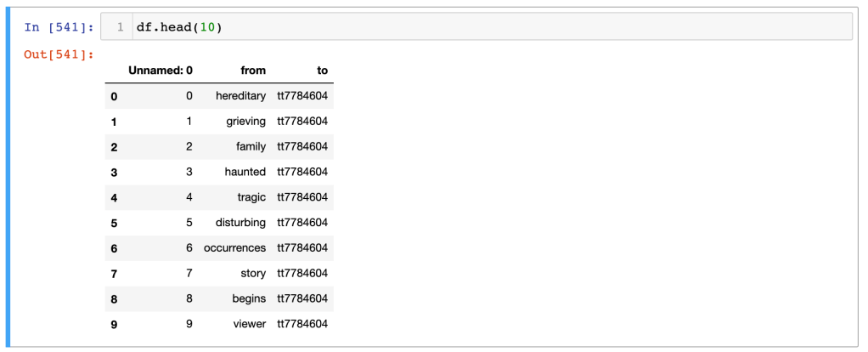Click the df.head(10) code input field

pyautogui.click(x=493, y=26)
